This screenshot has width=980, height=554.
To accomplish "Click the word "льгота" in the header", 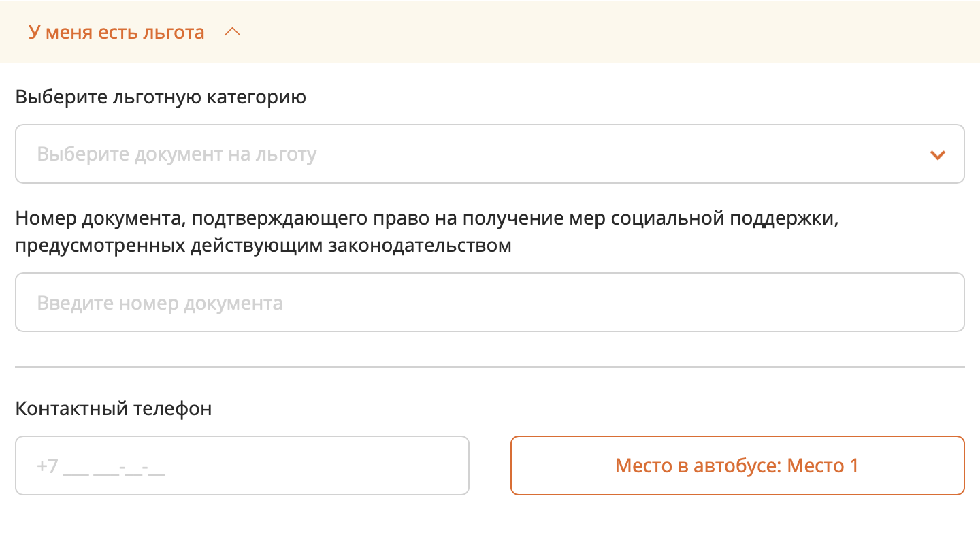I will pos(174,32).
